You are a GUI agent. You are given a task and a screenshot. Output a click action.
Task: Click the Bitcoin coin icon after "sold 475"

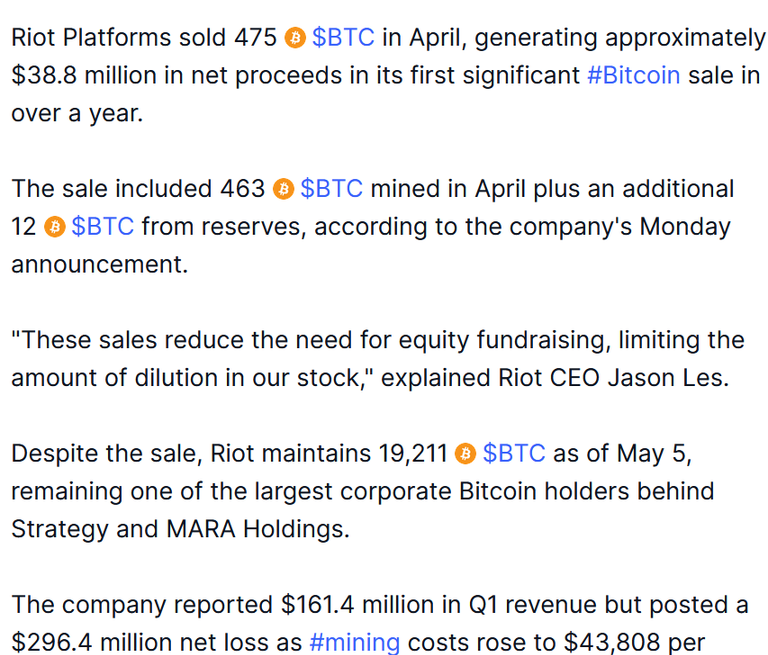295,38
